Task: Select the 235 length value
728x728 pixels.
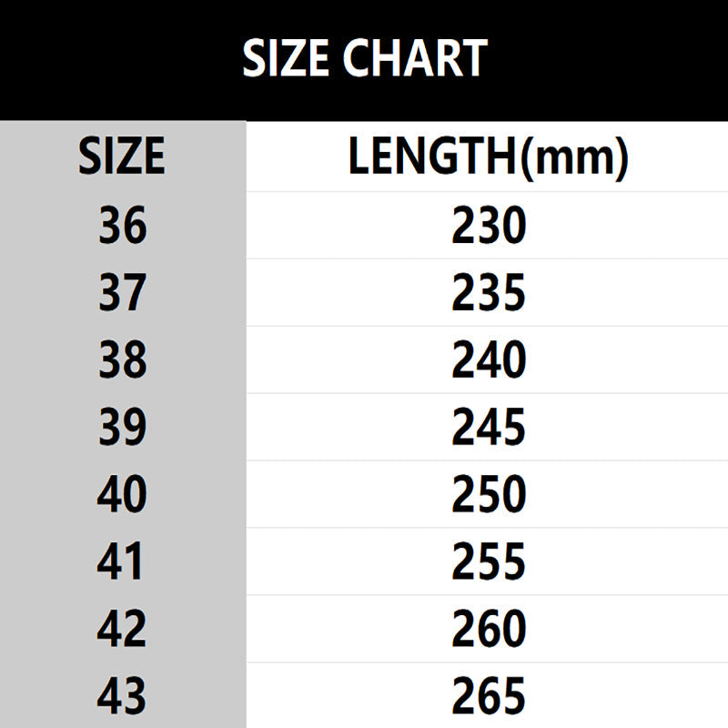Action: (x=489, y=292)
